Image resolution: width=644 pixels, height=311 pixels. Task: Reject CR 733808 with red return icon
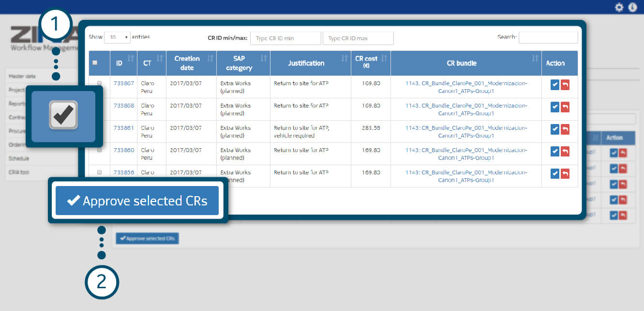(565, 107)
